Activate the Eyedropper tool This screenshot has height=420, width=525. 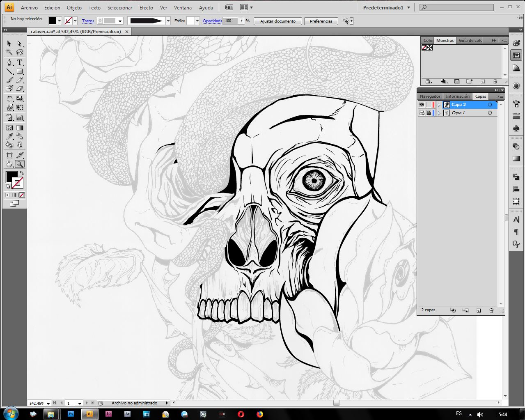tap(9, 137)
